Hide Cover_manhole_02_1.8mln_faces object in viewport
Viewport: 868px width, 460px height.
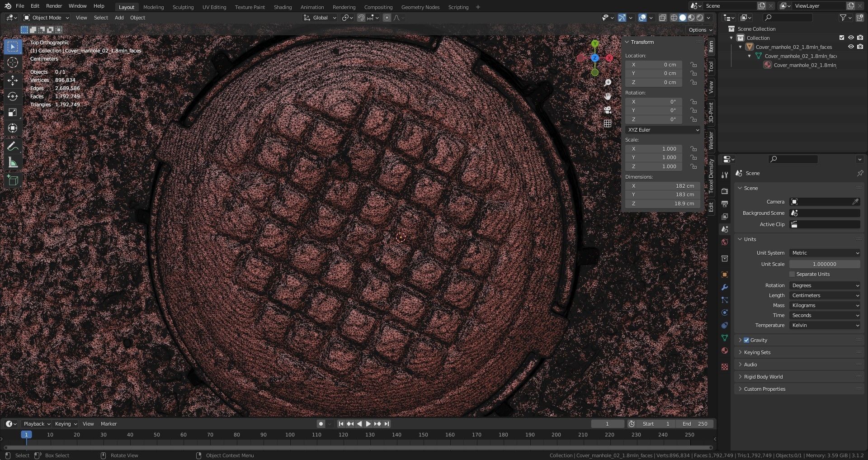pos(851,47)
